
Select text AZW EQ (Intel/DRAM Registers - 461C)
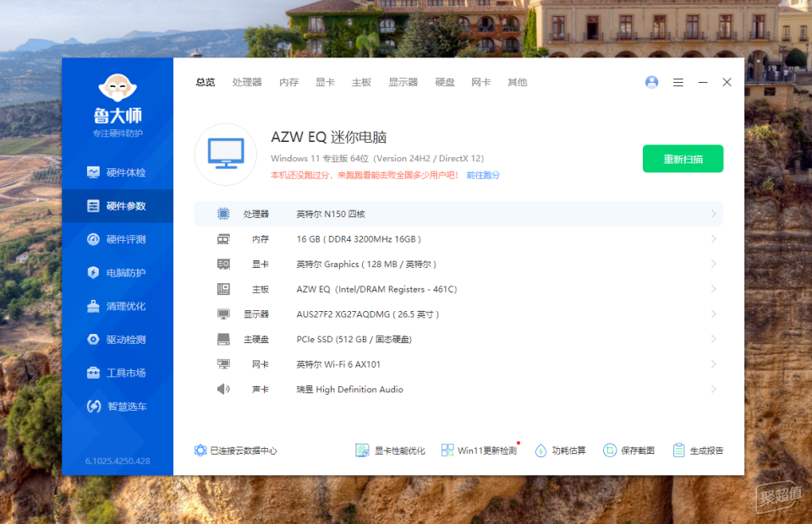point(376,289)
